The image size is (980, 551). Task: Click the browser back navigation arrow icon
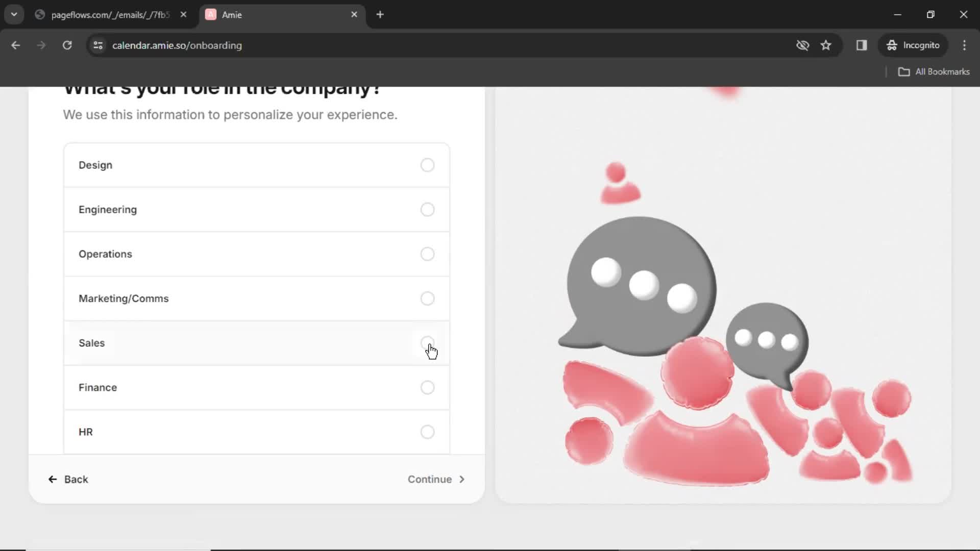tap(15, 45)
